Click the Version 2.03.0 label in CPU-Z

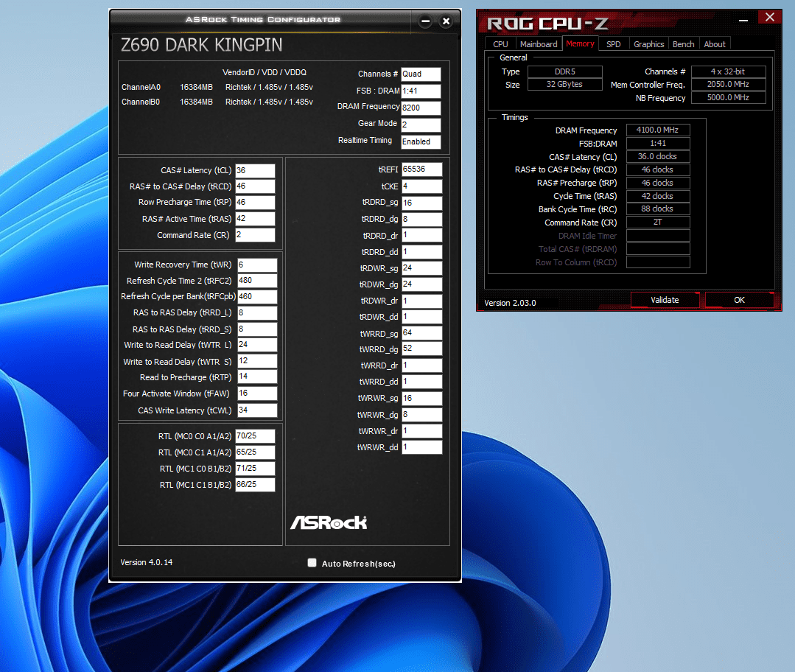pos(510,303)
